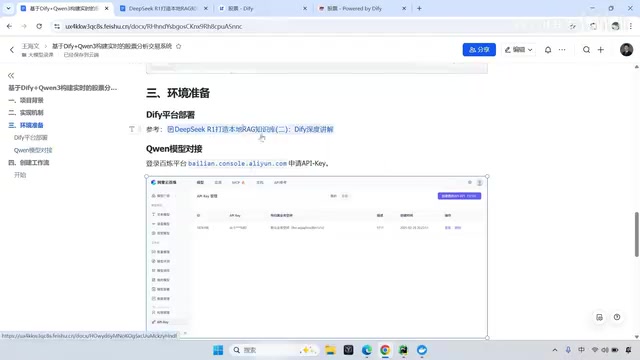
Task: Open the site information icon in address bar
Action: click(57, 26)
